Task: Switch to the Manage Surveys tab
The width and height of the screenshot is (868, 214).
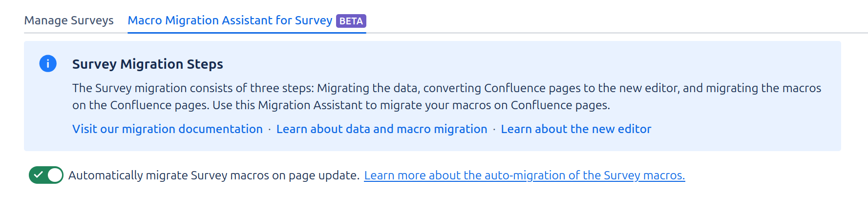Action: click(x=69, y=20)
